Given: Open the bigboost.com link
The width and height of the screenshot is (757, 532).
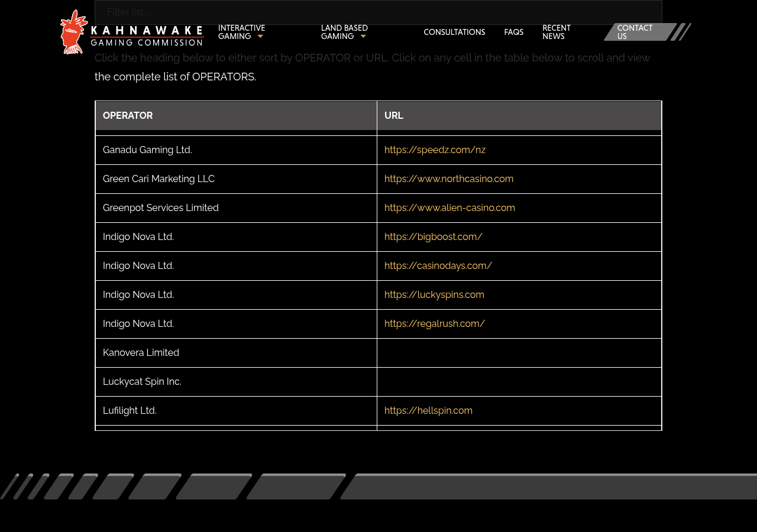Looking at the screenshot, I should tap(434, 237).
